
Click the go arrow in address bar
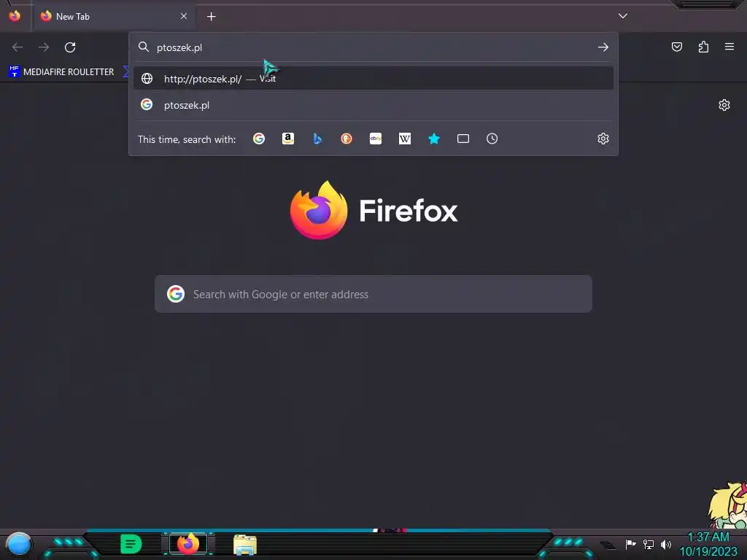coord(603,47)
